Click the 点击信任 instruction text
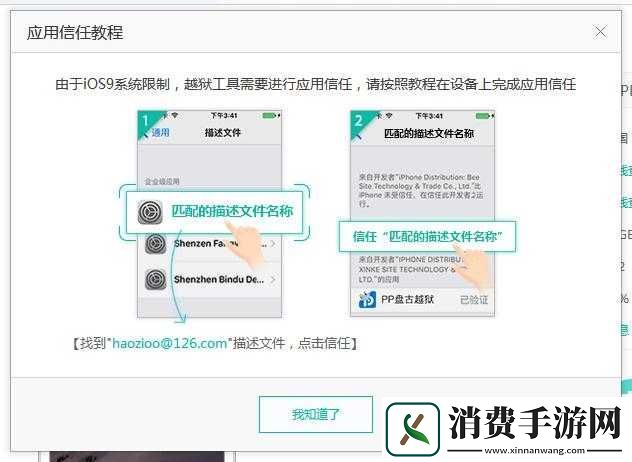This screenshot has height=462, width=632. (324, 343)
